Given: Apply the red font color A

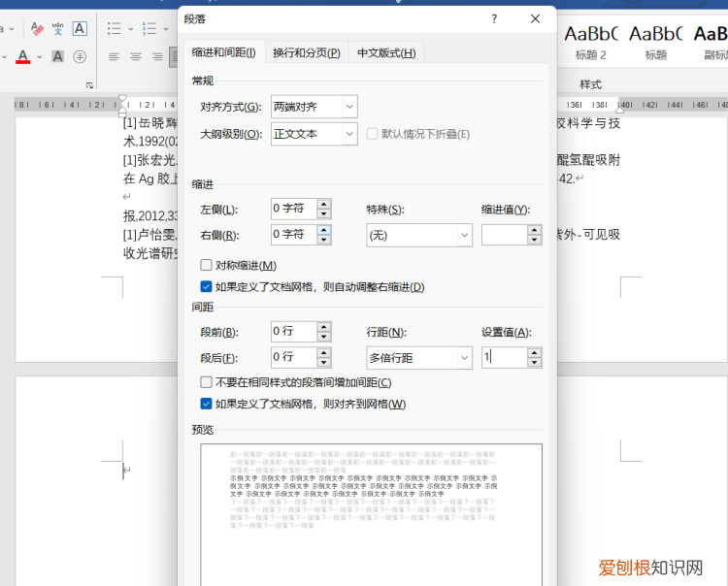Looking at the screenshot, I should [22, 56].
